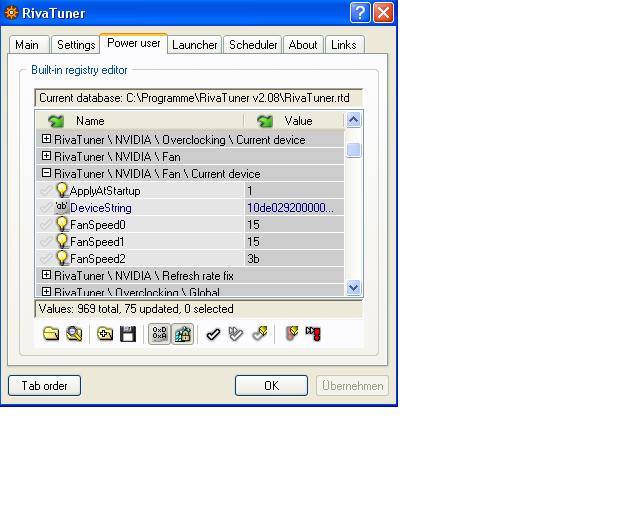Click the 'ab' string icon of DeviceString
Screen dimensions: 640x512
pos(62,207)
